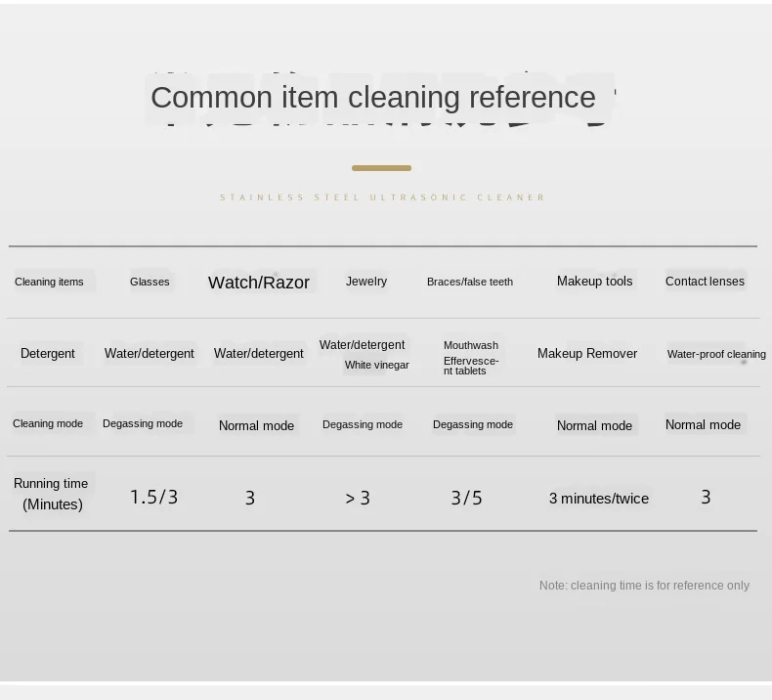
Task: Select the 'Jewelry' column header
Action: pos(366,282)
